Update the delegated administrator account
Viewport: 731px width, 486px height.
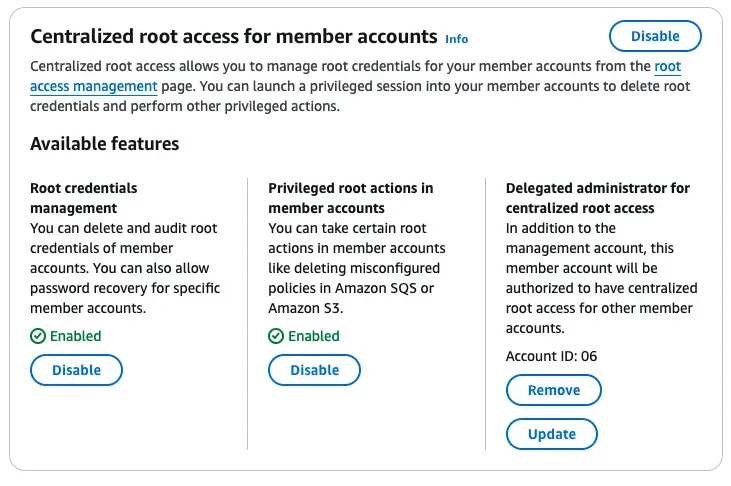tap(552, 434)
